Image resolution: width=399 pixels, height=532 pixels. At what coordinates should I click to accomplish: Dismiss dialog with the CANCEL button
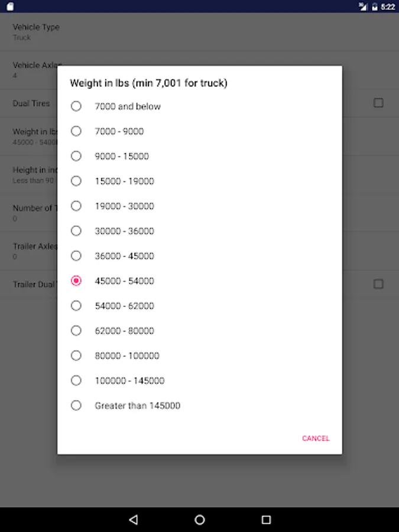pyautogui.click(x=316, y=438)
